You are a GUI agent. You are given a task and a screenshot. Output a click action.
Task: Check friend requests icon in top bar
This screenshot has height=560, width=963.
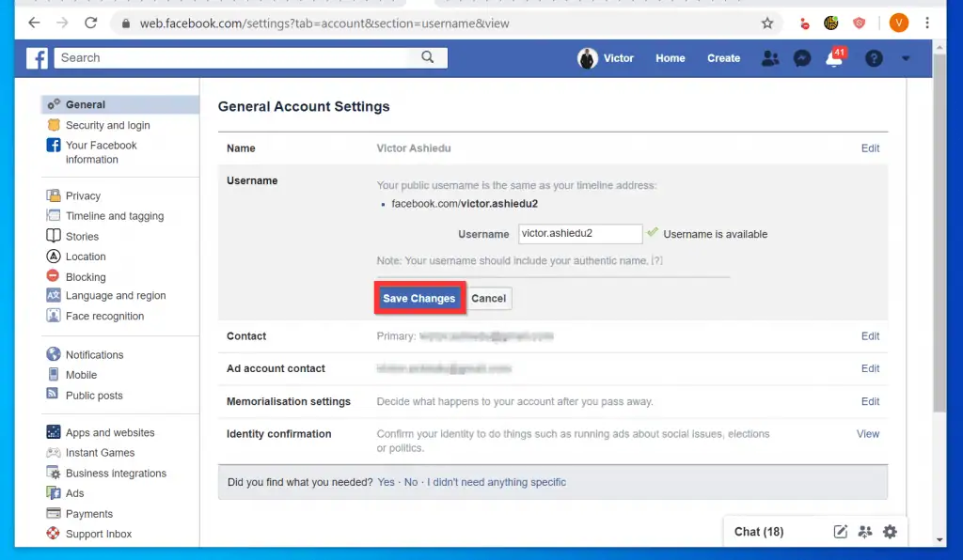tap(770, 58)
